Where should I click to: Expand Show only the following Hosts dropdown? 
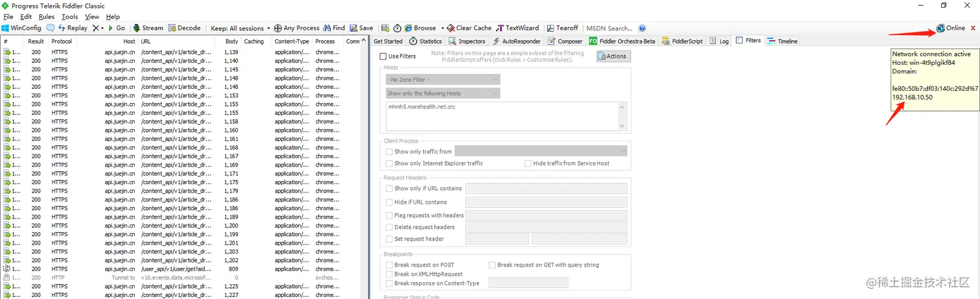[443, 93]
